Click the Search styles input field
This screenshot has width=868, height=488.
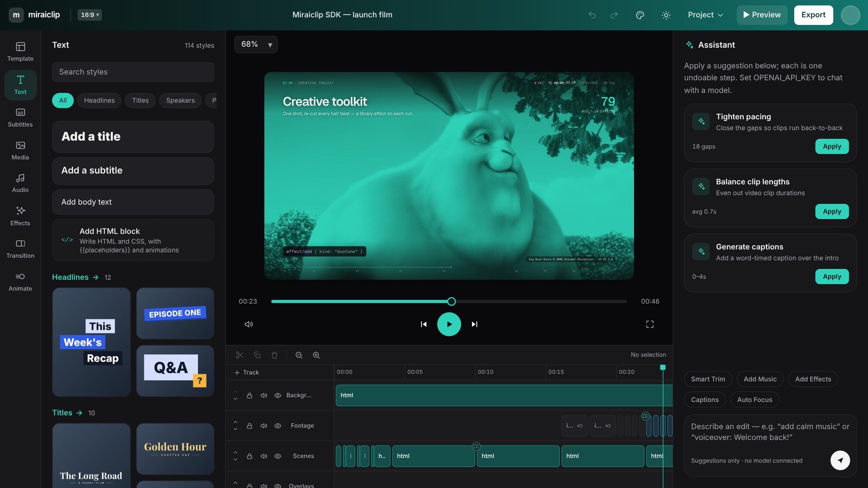pyautogui.click(x=133, y=72)
